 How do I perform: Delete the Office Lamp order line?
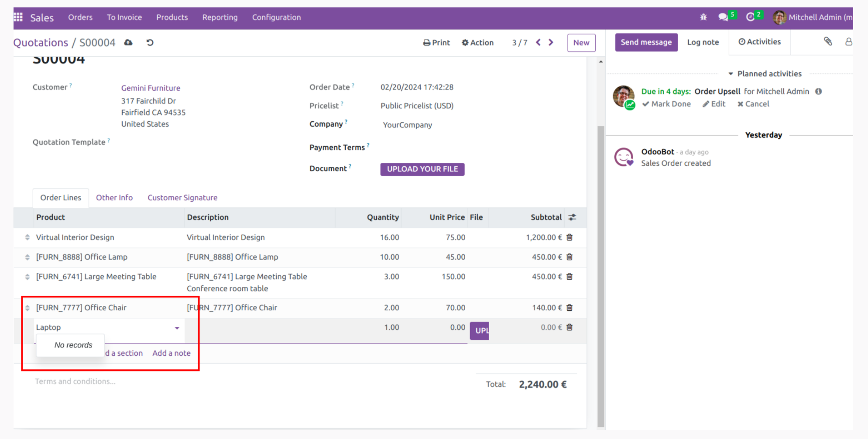[570, 257]
